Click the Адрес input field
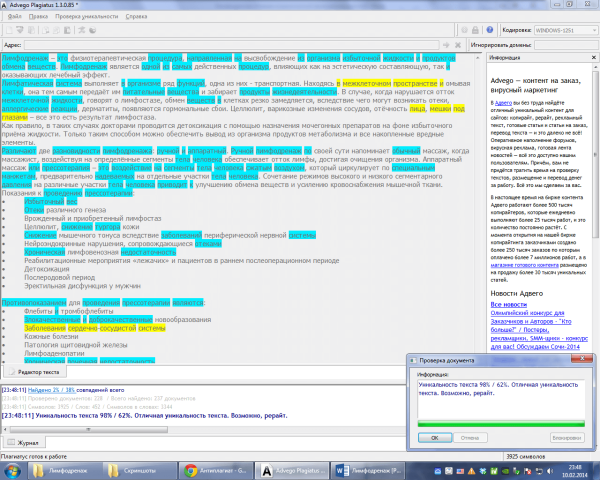Image resolution: width=600 pixels, height=480 pixels. (x=232, y=45)
